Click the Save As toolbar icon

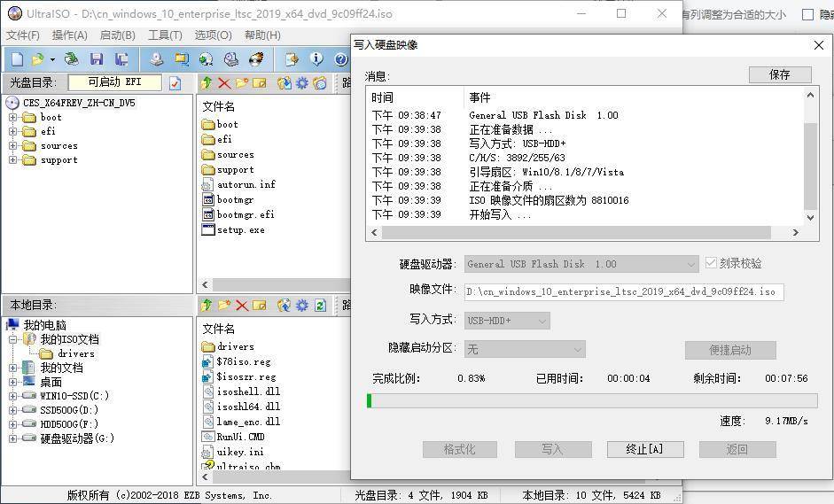click(121, 59)
